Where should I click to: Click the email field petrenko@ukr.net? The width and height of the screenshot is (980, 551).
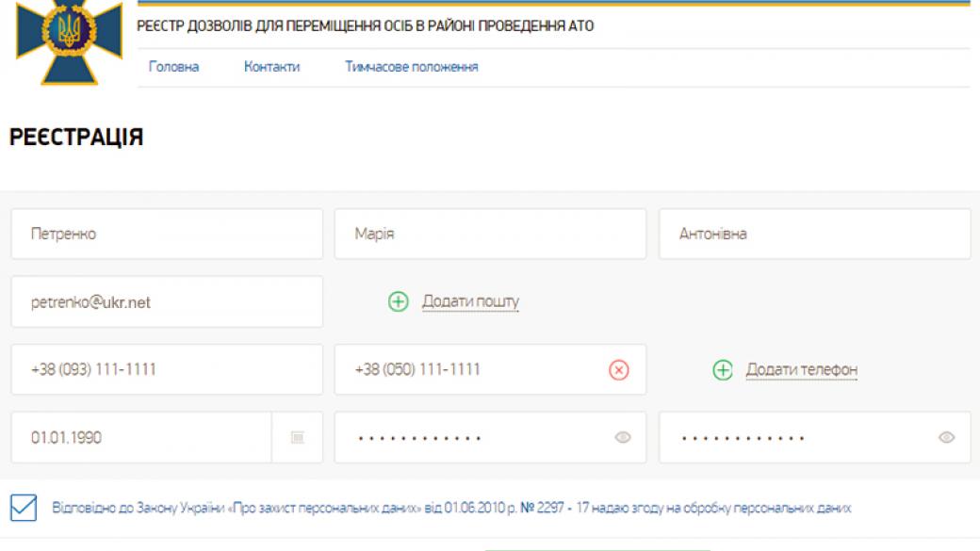pyautogui.click(x=167, y=301)
